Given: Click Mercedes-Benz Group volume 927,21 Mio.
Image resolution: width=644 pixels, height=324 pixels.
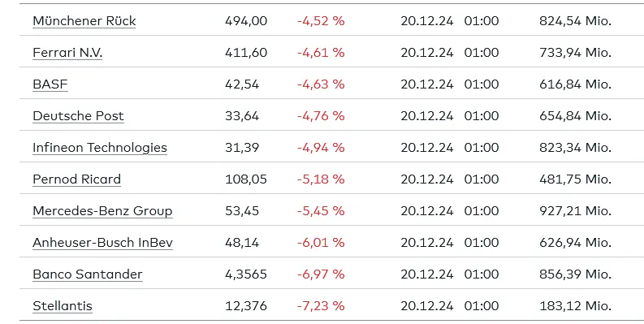Looking at the screenshot, I should 576,210.
